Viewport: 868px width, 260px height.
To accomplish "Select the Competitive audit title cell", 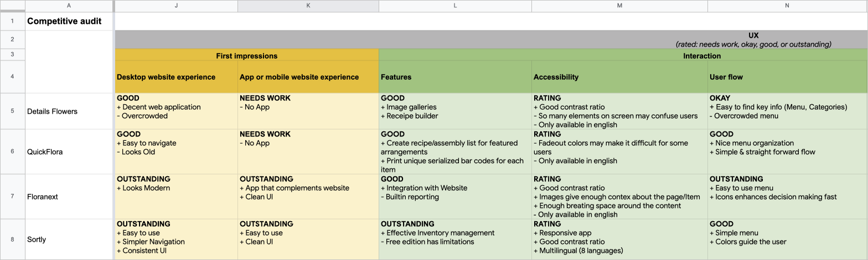I will click(69, 21).
